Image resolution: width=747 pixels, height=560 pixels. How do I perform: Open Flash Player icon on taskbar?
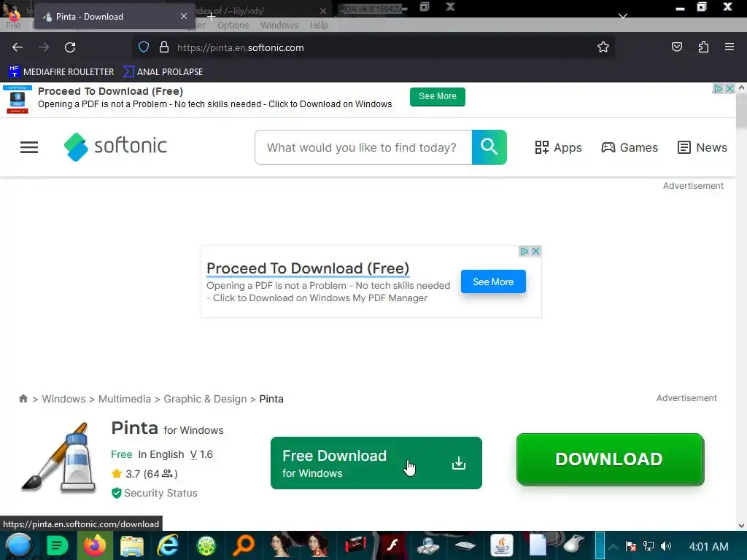392,545
